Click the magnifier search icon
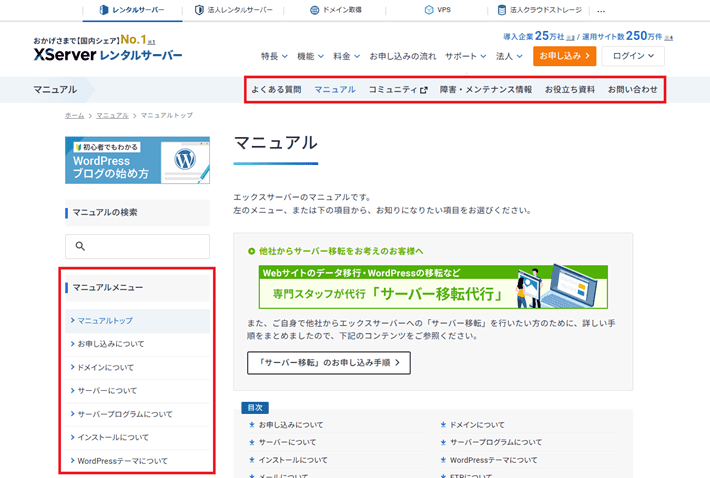 click(x=80, y=246)
